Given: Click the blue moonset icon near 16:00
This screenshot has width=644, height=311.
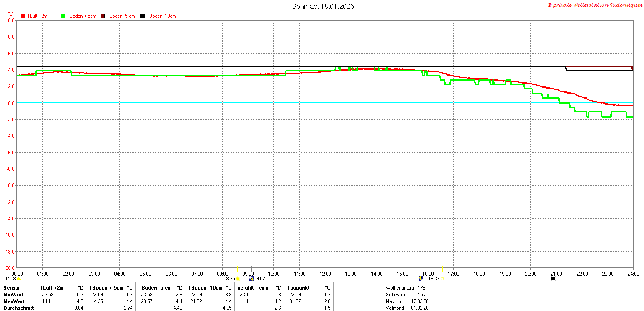Looking at the screenshot, I should [421, 278].
